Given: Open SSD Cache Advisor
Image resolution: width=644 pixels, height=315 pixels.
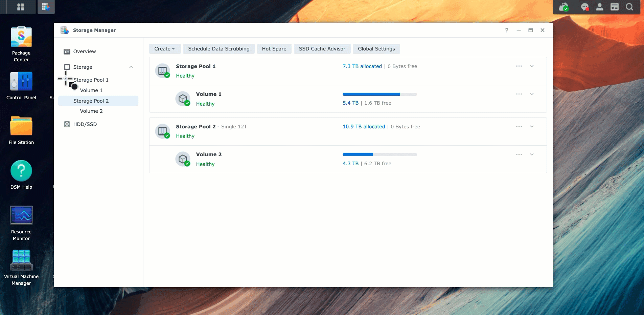Looking at the screenshot, I should point(322,49).
